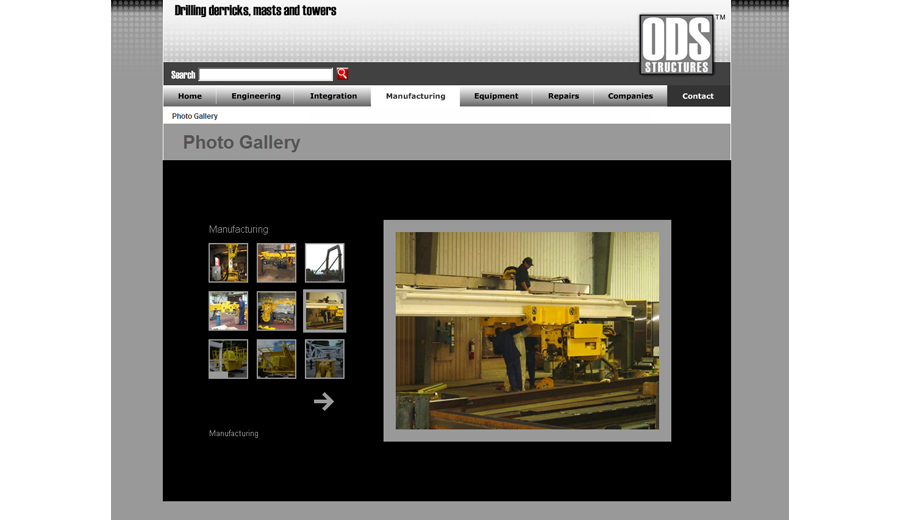Select the center thumbnail in the grid
The image size is (900, 520).
[276, 311]
